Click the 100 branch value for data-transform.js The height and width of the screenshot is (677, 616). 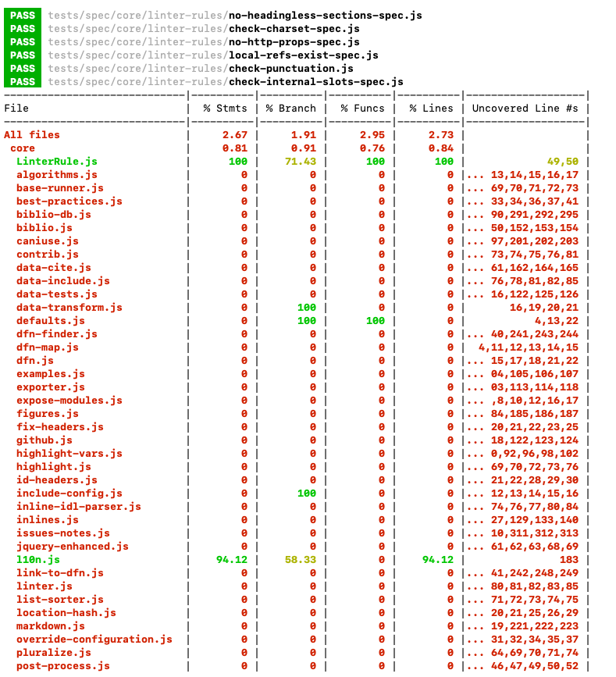(307, 308)
